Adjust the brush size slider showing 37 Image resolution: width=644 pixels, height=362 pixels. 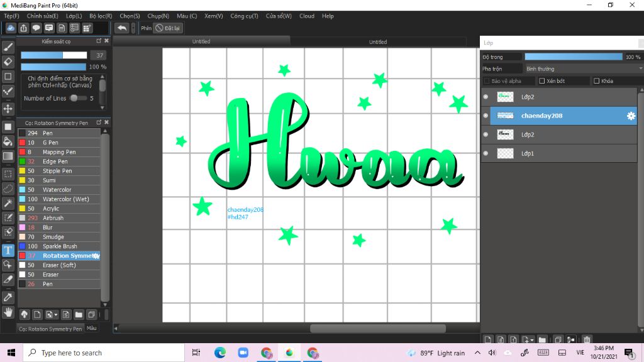(x=54, y=55)
